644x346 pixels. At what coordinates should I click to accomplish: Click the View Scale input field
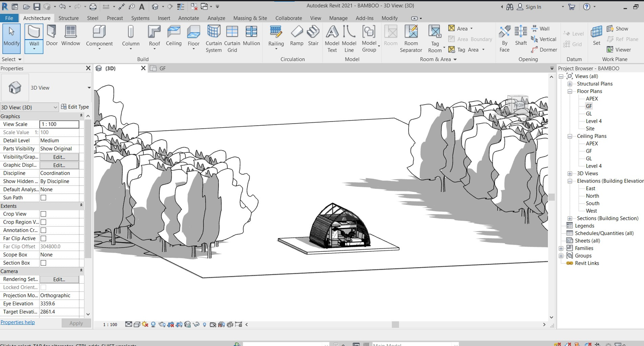[59, 124]
